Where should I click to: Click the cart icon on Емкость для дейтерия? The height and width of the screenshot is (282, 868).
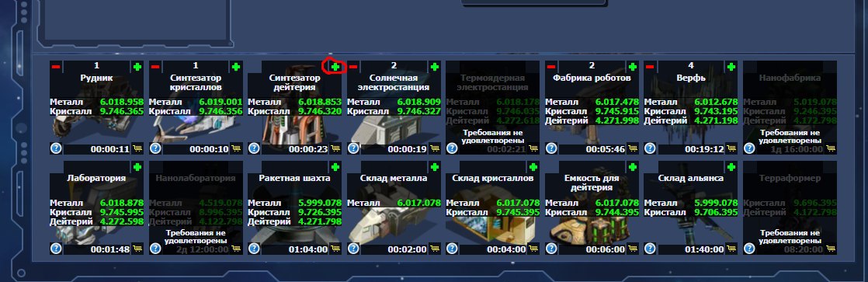[x=633, y=249]
